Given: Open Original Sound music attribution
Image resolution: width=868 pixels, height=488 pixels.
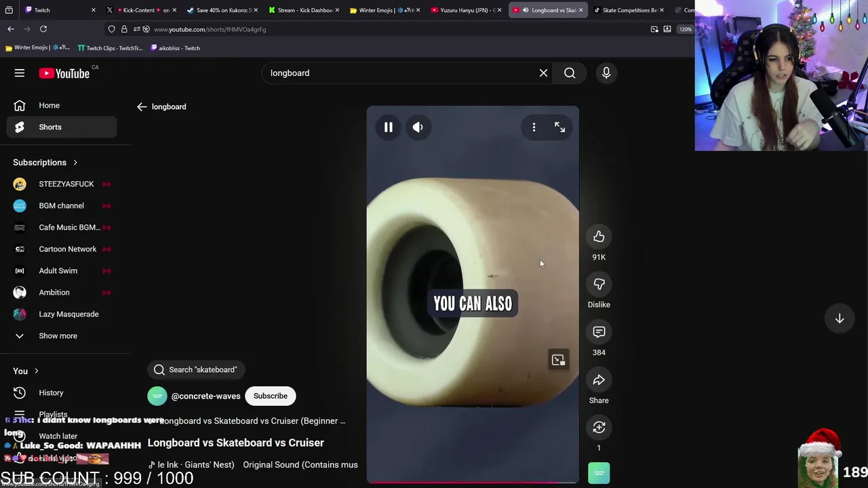Looking at the screenshot, I should click(x=300, y=465).
